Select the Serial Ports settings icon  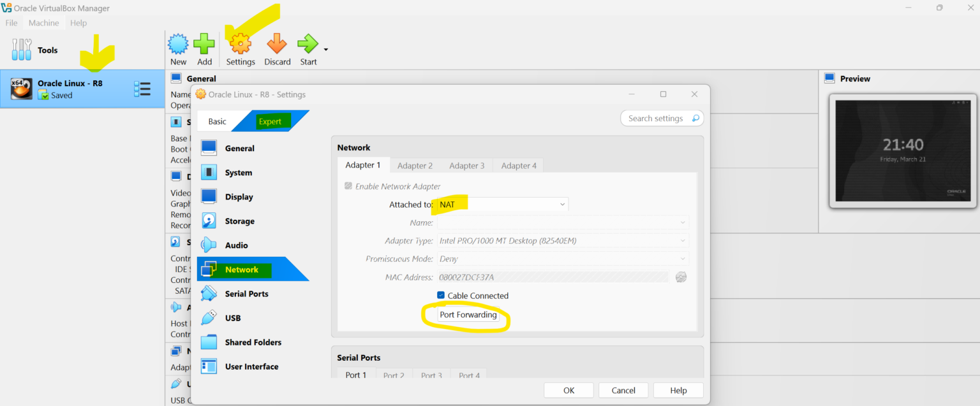[x=209, y=293]
